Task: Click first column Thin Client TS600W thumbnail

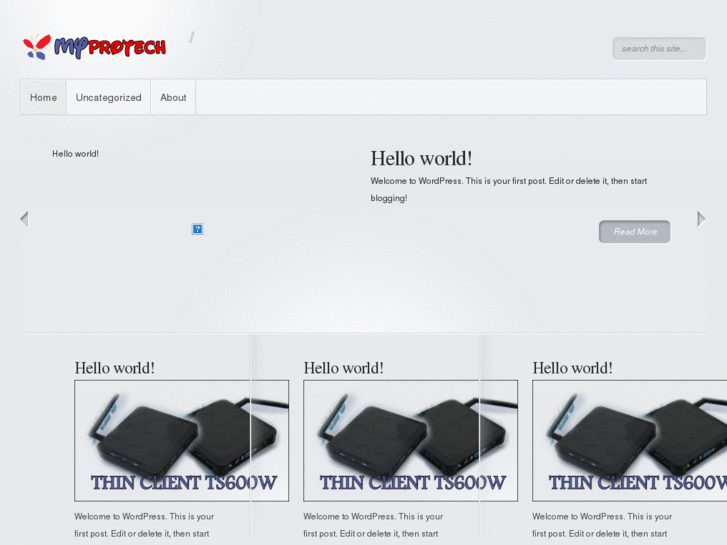Action: tap(182, 441)
